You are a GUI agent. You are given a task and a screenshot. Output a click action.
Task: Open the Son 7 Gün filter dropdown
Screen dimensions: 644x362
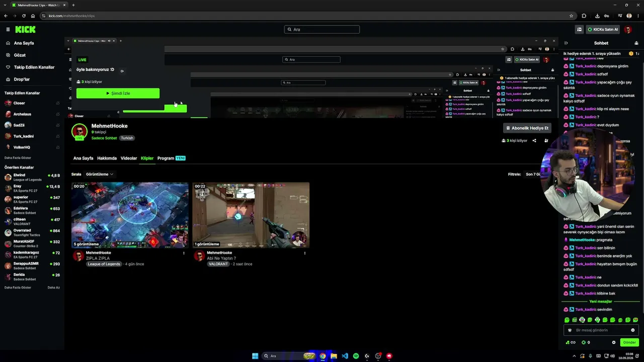pos(533,174)
